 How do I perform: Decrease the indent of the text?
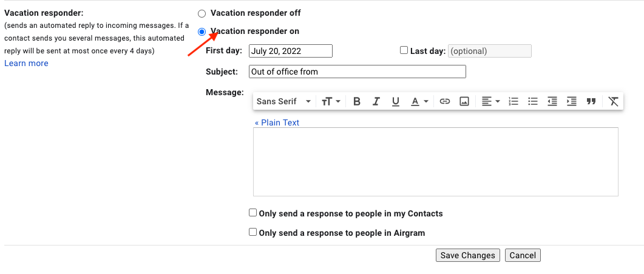click(552, 101)
